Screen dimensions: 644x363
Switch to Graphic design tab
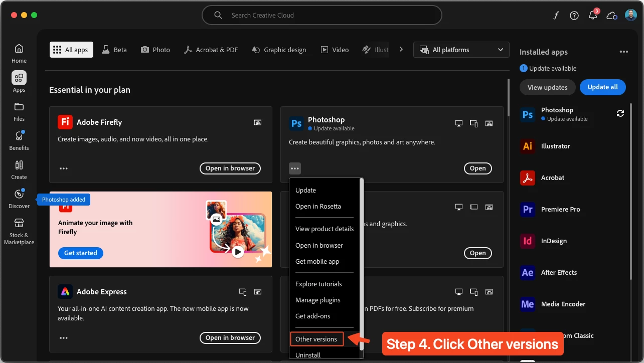pyautogui.click(x=279, y=50)
